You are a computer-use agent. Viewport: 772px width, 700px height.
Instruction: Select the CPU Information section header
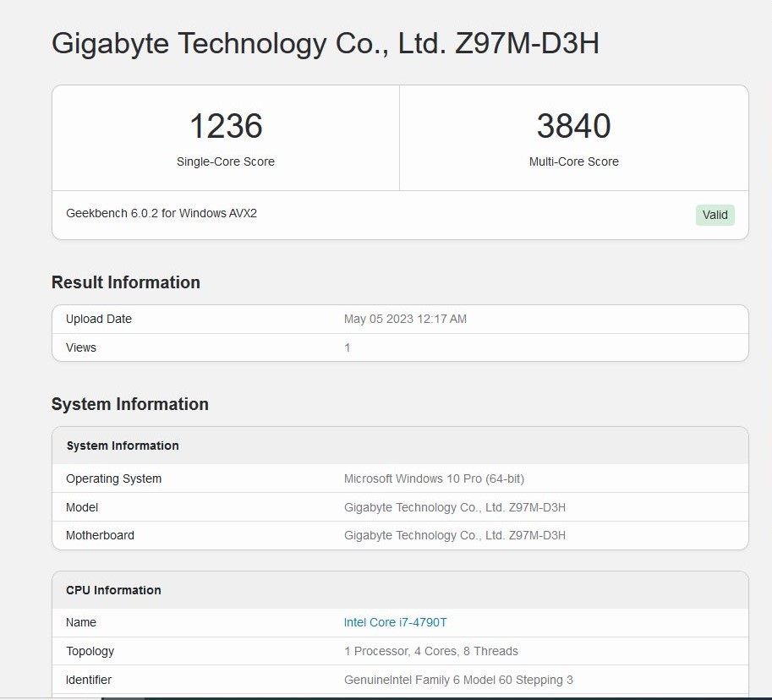pos(112,589)
